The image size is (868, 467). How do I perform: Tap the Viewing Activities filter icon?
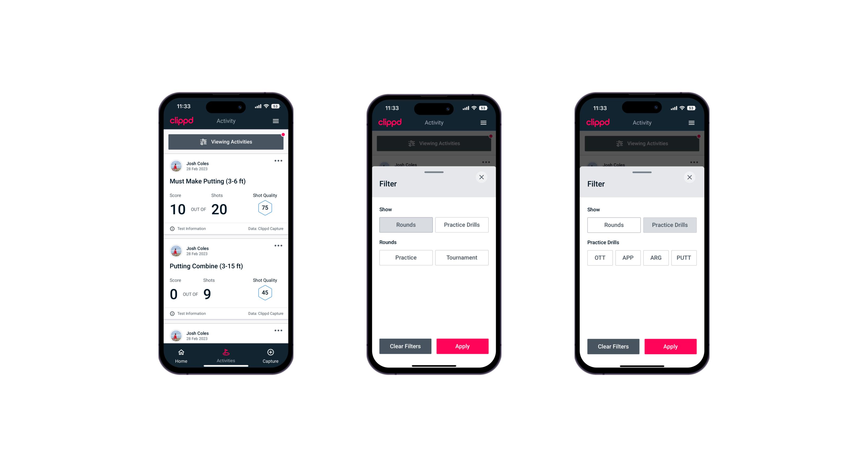[203, 142]
